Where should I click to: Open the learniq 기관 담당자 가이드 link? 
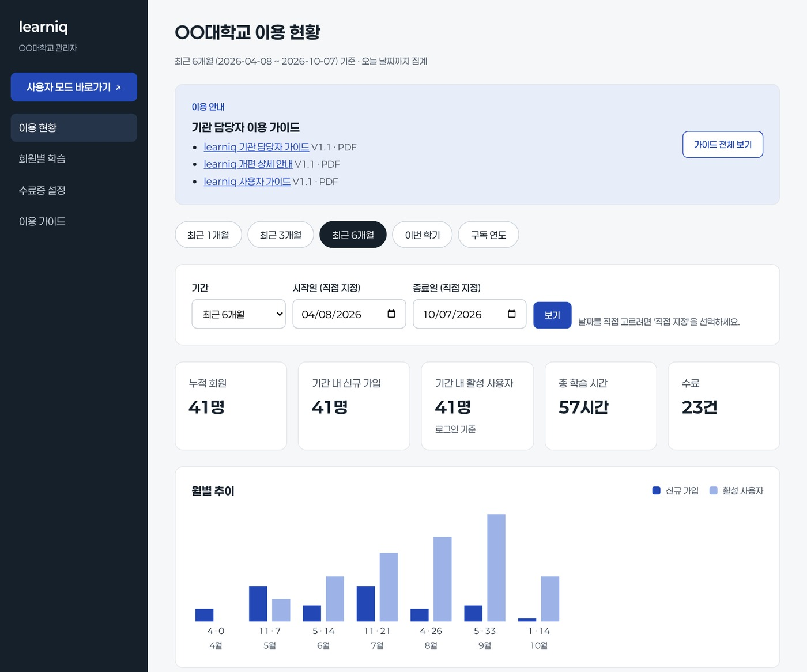(x=257, y=147)
